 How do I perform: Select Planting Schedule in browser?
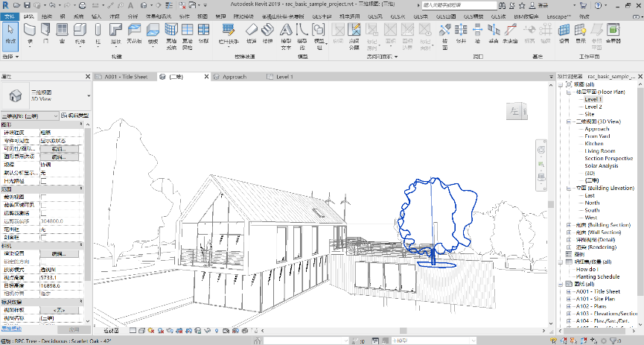point(598,276)
